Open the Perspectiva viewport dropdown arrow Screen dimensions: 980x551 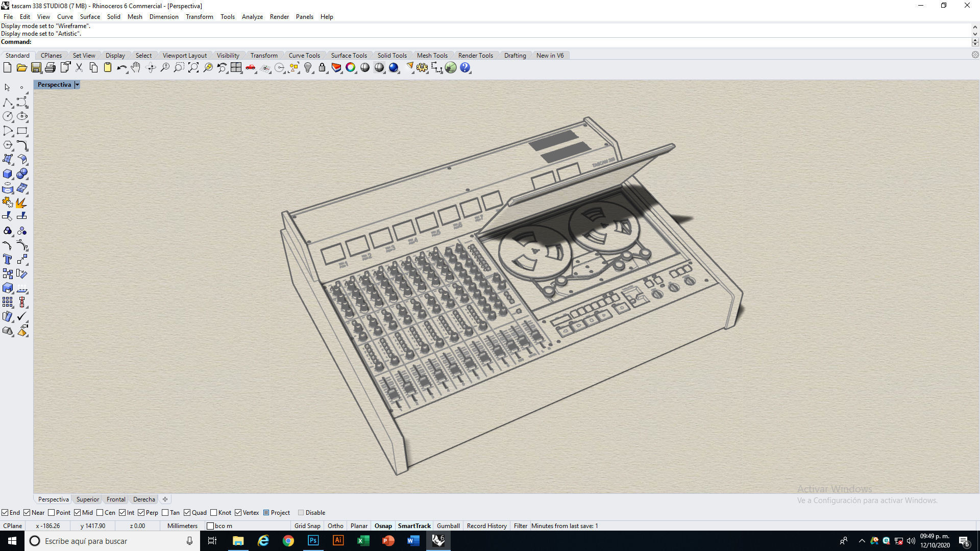[x=77, y=85]
